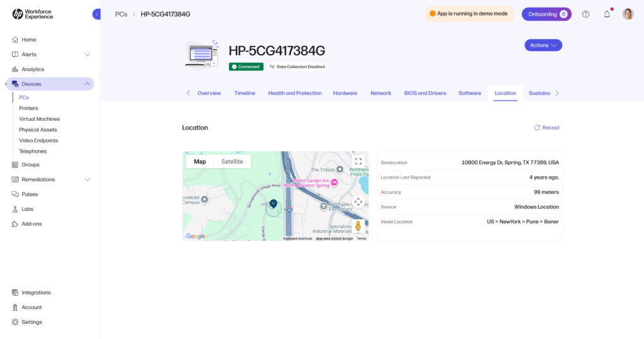Open the Actions dropdown
Viewport: 644px width, 339px height.
543,45
